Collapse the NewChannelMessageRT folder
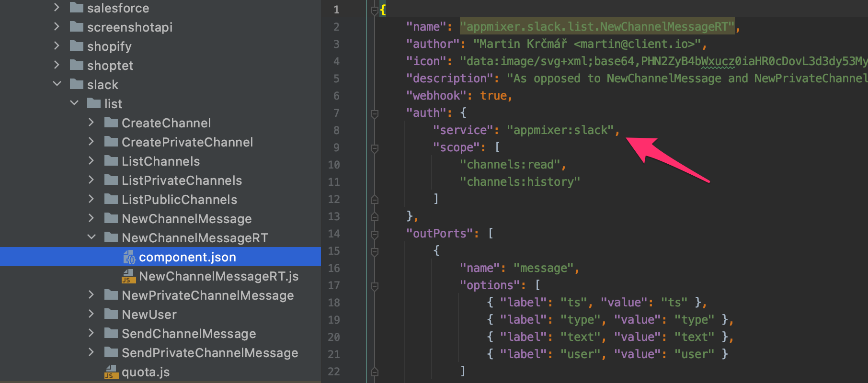This screenshot has height=383, width=868. 91,237
